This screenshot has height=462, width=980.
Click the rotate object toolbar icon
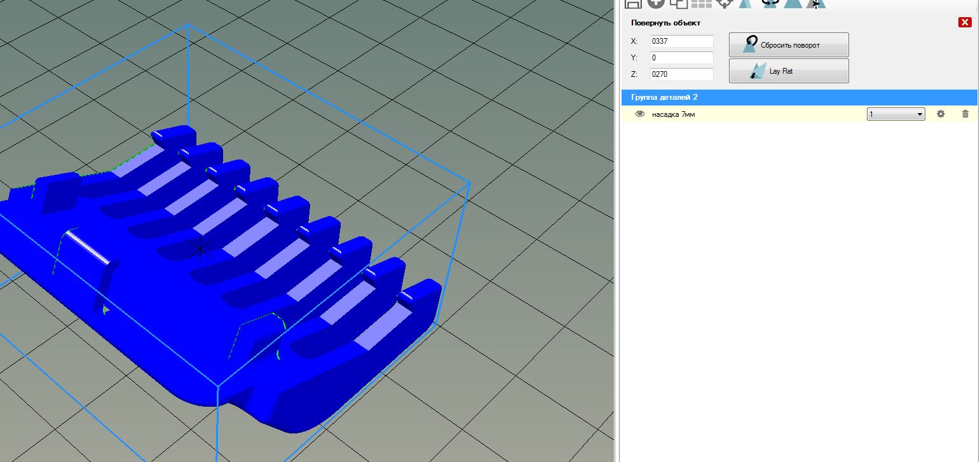[x=770, y=3]
